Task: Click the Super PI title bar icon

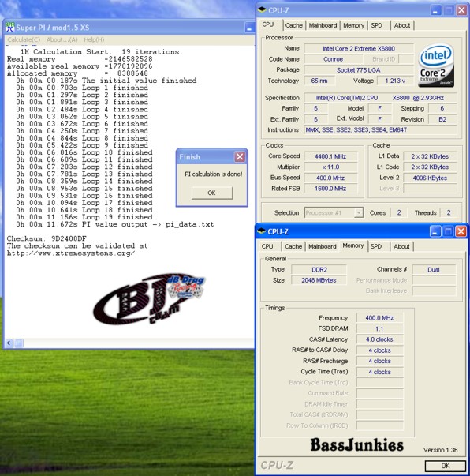Action: coord(9,27)
